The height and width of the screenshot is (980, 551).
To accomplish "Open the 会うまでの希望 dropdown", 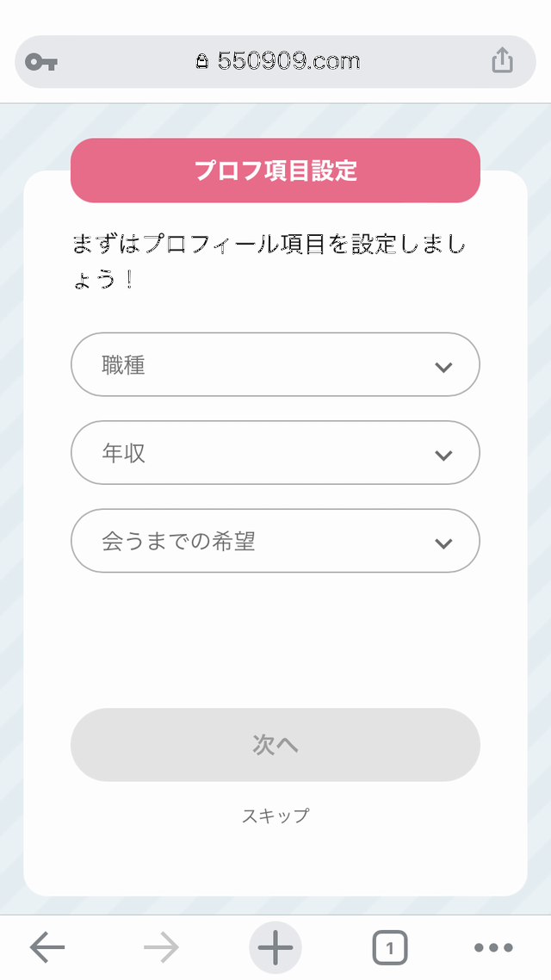I will 258,541.
